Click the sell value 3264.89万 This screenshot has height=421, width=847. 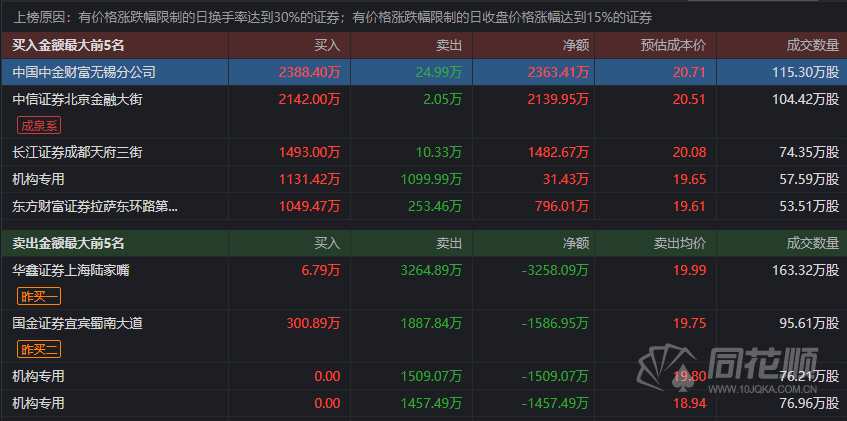click(x=432, y=270)
